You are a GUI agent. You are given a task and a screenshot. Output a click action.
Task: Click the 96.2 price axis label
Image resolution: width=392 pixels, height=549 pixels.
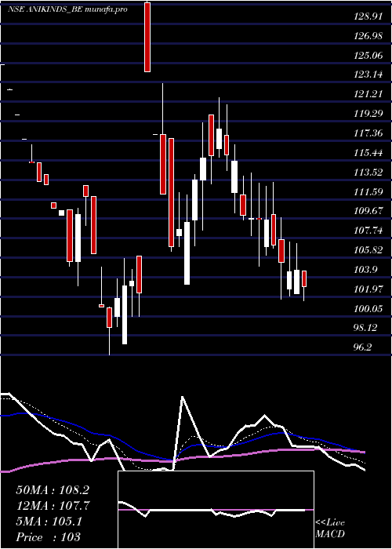click(362, 347)
